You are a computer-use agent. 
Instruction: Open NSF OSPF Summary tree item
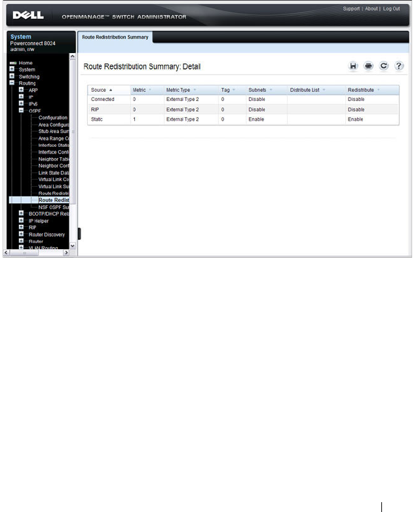click(54, 207)
